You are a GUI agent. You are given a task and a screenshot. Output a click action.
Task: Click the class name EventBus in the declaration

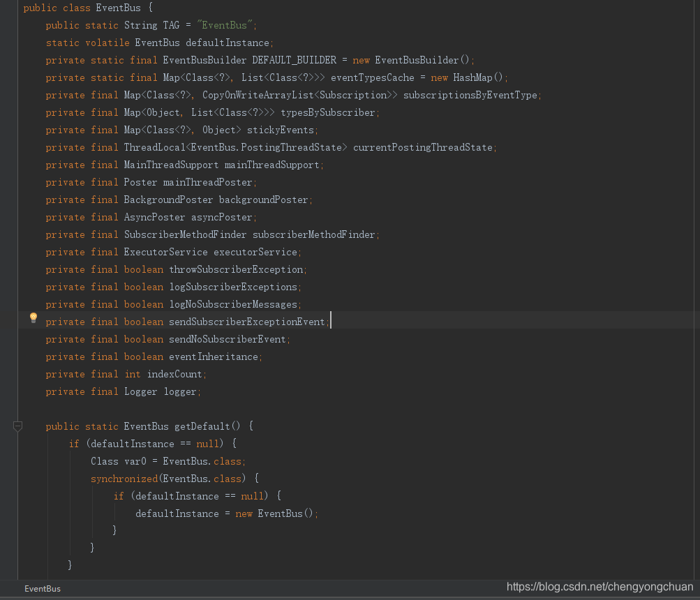pos(119,8)
